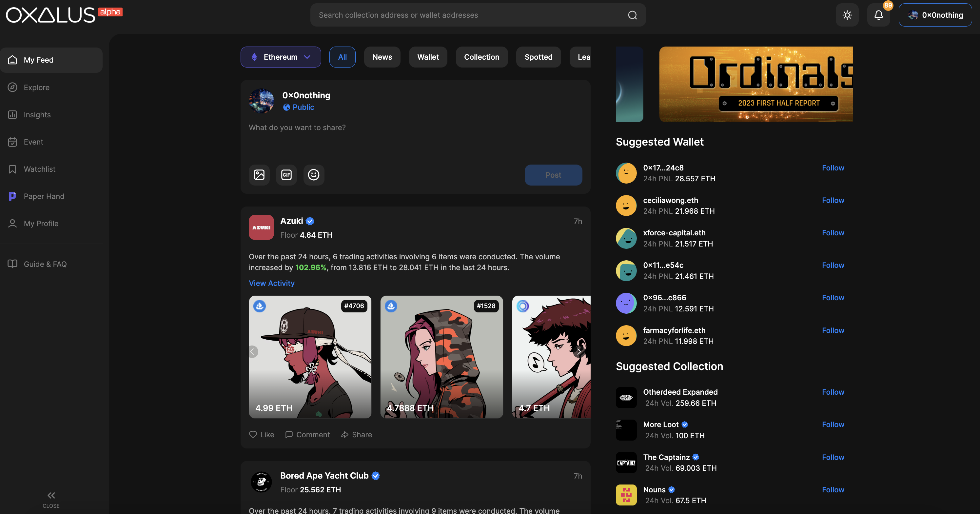Follow Nouns collection
Image resolution: width=980 pixels, height=514 pixels.
[x=833, y=490]
